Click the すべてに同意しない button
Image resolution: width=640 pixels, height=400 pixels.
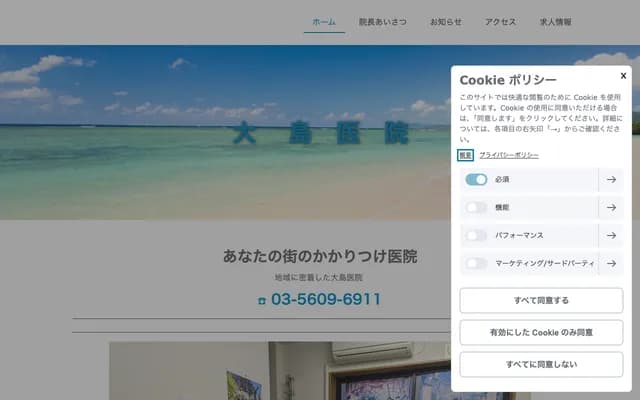click(541, 364)
